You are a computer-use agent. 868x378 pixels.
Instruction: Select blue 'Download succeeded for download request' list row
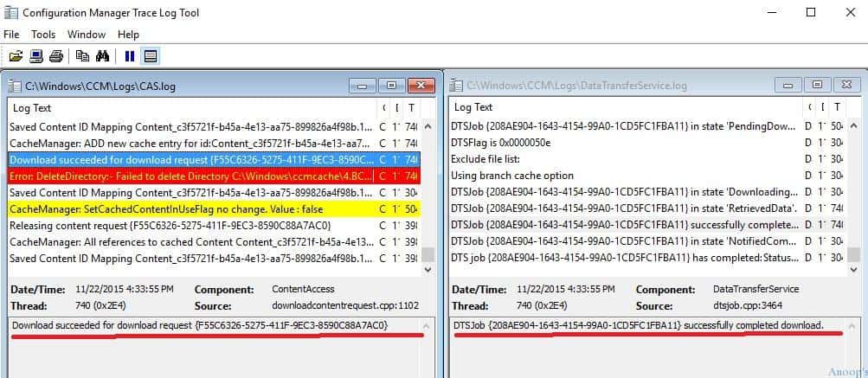click(x=214, y=160)
